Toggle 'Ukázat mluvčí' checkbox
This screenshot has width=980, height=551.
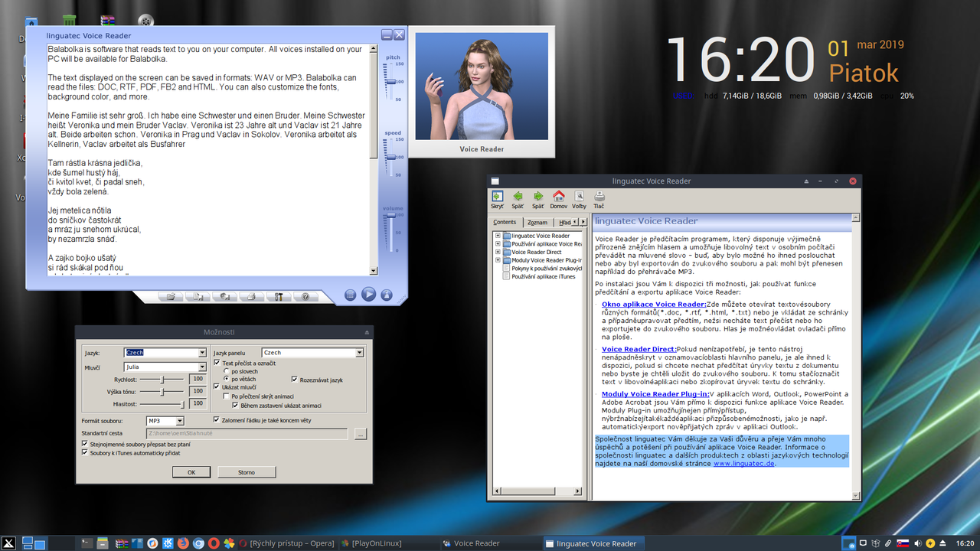click(217, 387)
